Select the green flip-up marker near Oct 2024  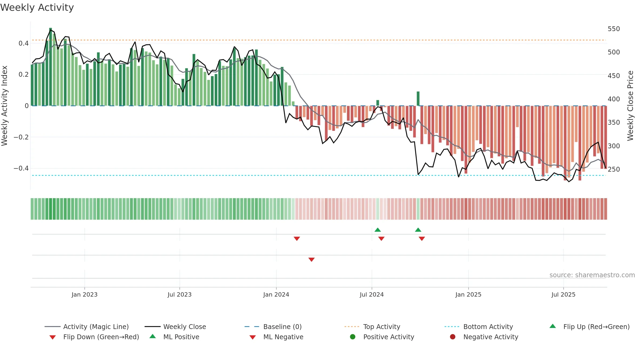(418, 230)
